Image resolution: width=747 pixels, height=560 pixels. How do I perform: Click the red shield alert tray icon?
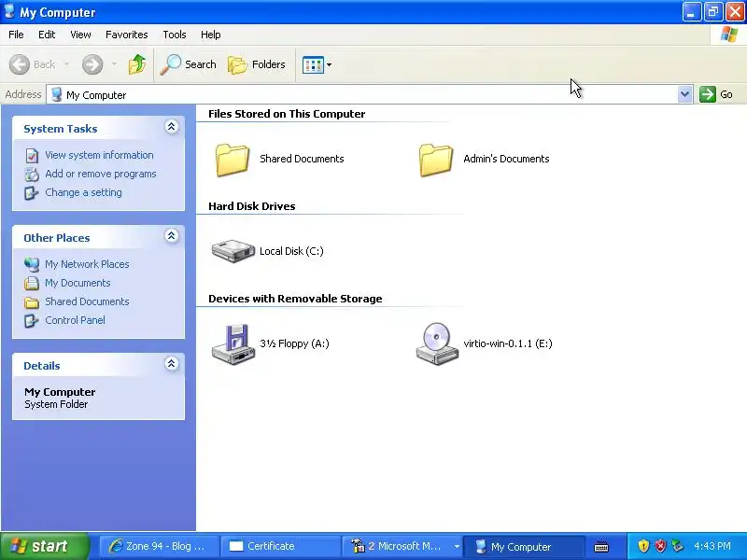pos(660,546)
